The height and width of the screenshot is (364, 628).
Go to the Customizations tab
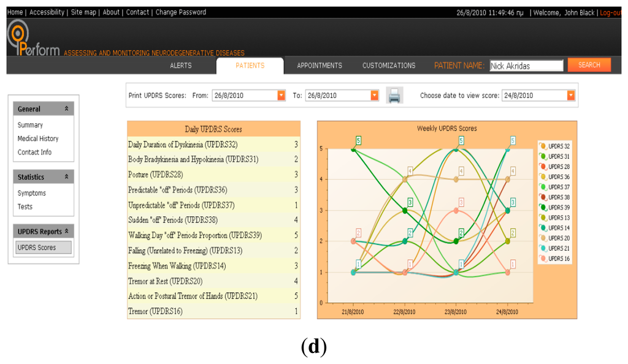click(x=389, y=66)
